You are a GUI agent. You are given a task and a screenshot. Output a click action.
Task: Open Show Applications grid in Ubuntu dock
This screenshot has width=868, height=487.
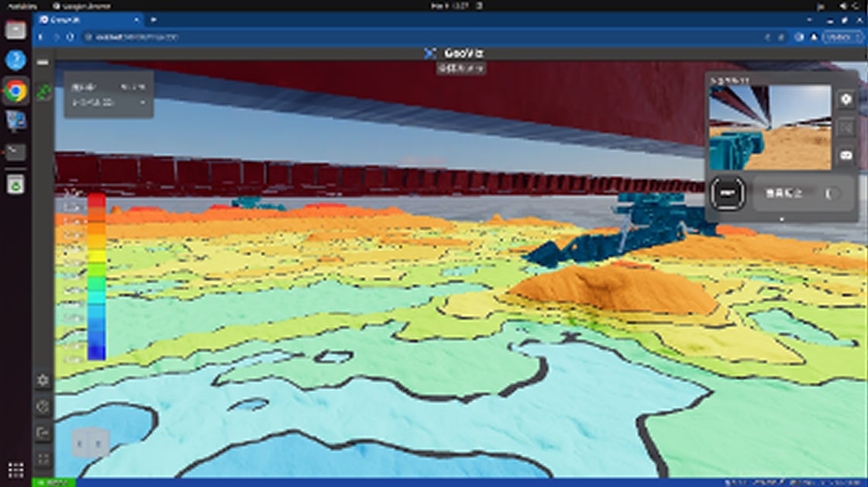[x=15, y=470]
